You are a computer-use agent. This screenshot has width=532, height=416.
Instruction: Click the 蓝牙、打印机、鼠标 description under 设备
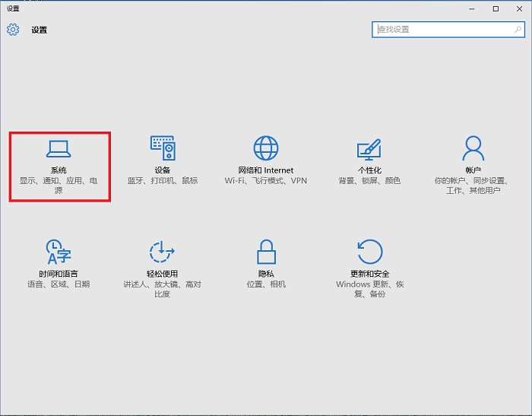pos(163,181)
